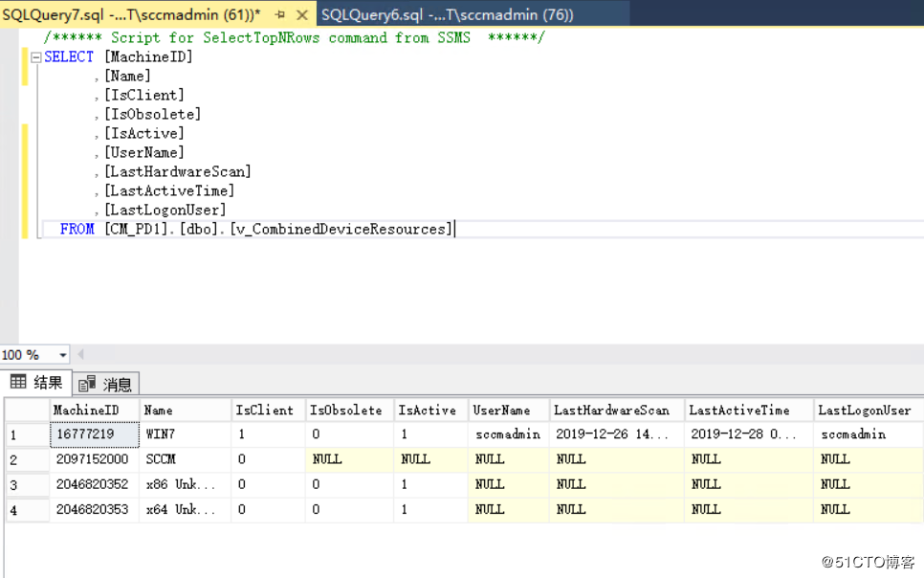Click the SCCM name cell
924x578 pixels.
(185, 459)
